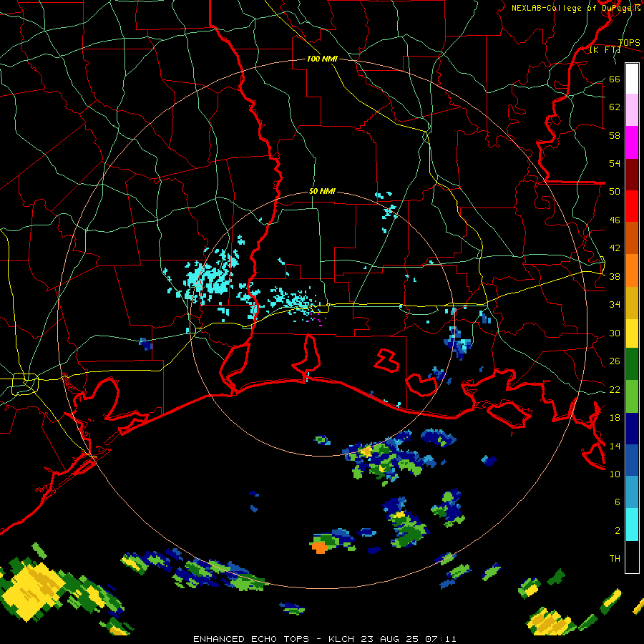Click the "50 NMI" range ring label
Screen dimensions: 644x644
point(322,191)
